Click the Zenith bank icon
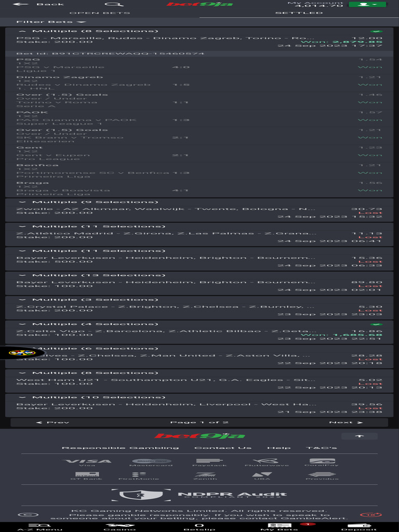Viewport: 399px width, 532px height. (x=205, y=476)
